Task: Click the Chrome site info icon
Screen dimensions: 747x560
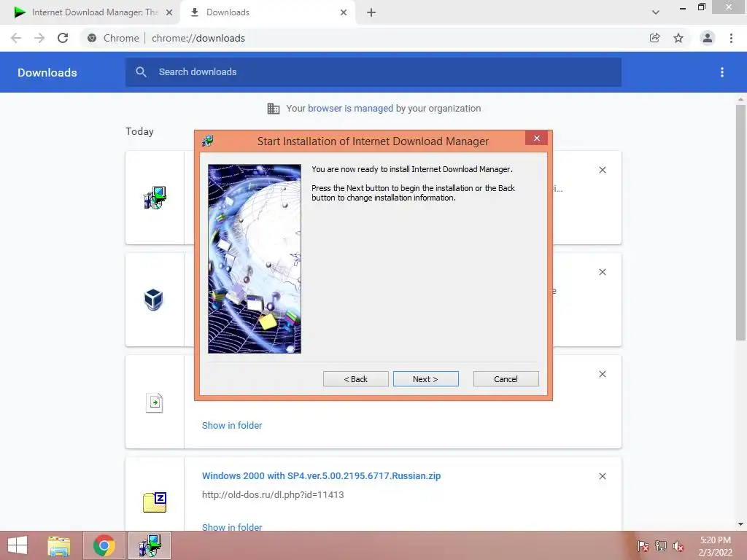Action: click(92, 38)
